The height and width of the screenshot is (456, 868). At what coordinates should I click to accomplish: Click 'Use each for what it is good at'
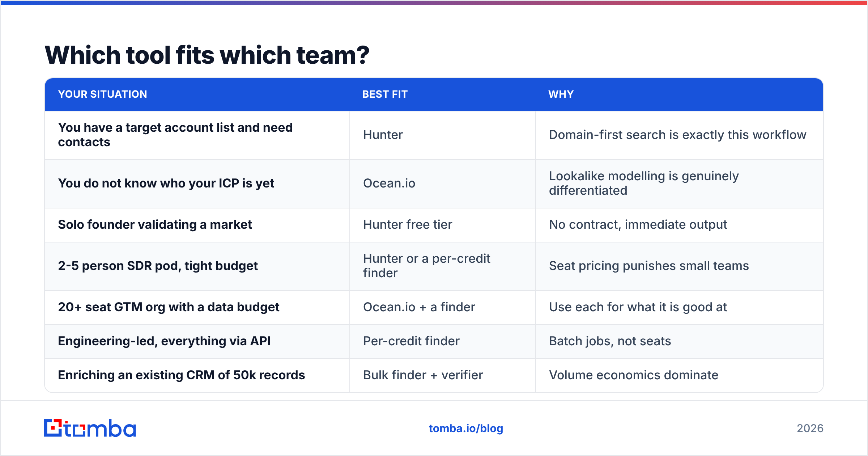pyautogui.click(x=638, y=307)
